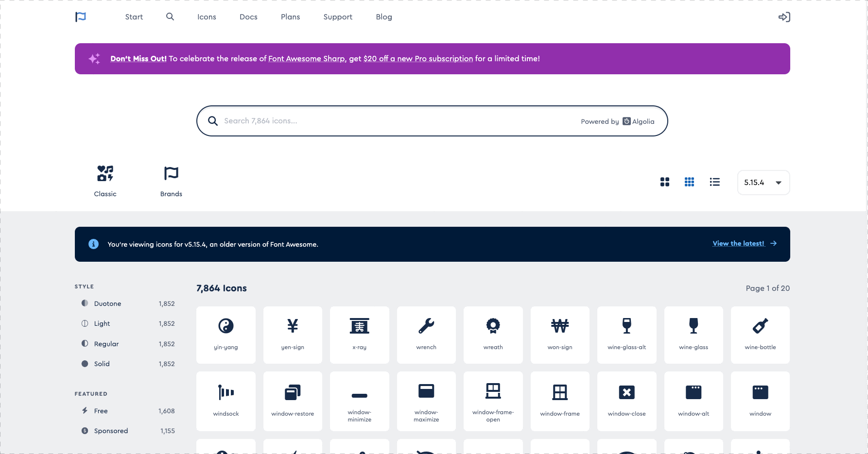This screenshot has width=868, height=454.
Task: Open the $20 off Pro subscription link
Action: (x=418, y=58)
